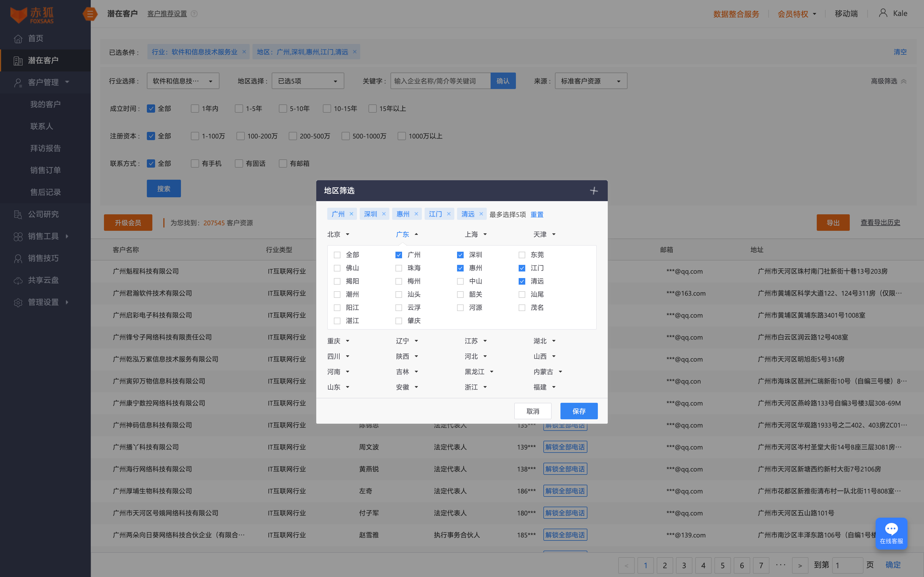Click the 首页 home icon in sidebar
Screen dimensions: 924x577
click(x=18, y=38)
